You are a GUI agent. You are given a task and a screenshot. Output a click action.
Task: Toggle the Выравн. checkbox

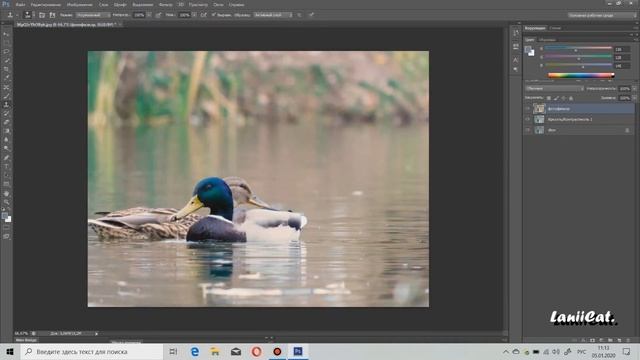click(213, 15)
